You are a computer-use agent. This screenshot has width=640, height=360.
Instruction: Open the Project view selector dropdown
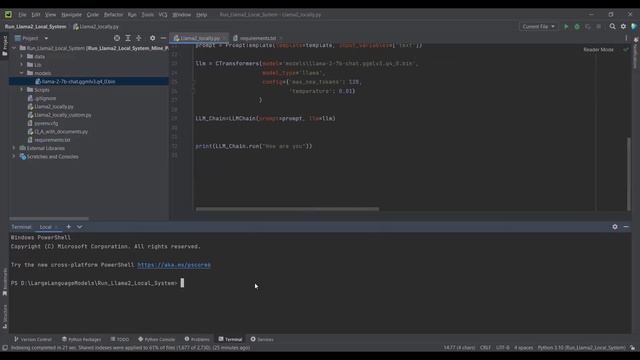[31, 38]
